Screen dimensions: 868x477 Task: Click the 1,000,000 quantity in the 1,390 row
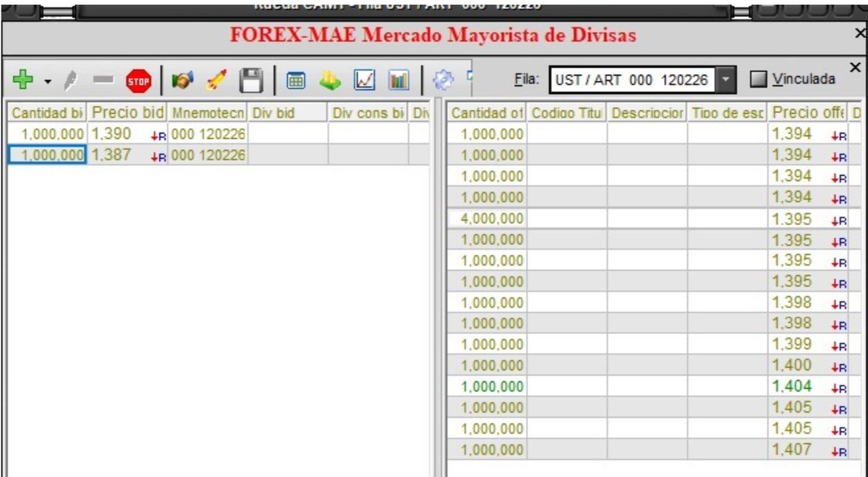48,134
